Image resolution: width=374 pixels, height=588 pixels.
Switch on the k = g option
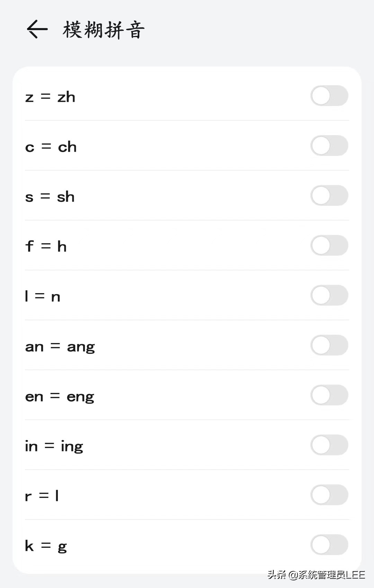(x=329, y=545)
